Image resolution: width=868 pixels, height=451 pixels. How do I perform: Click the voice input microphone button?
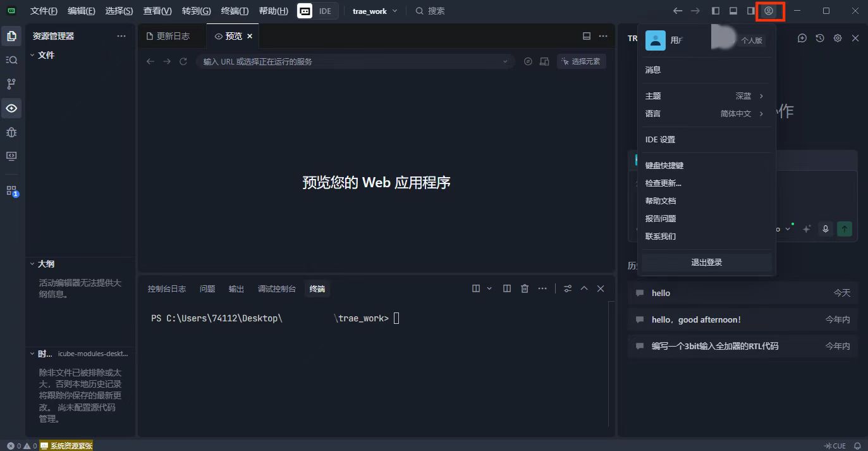click(x=825, y=229)
